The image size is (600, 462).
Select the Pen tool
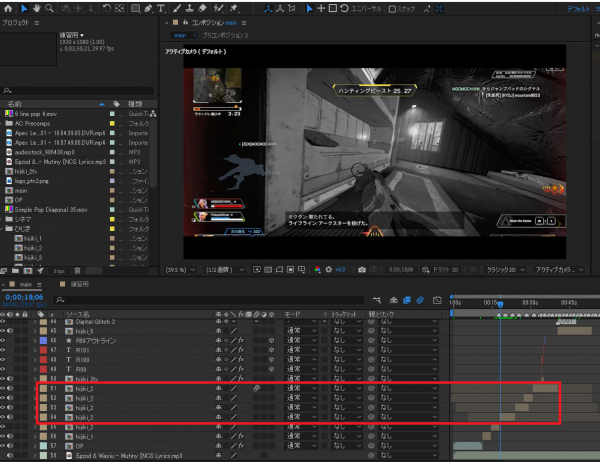[x=148, y=8]
